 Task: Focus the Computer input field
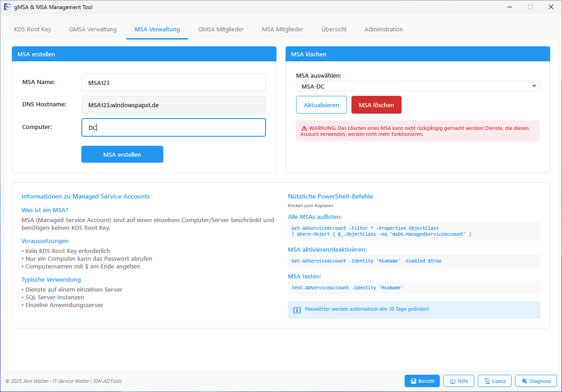tap(173, 128)
